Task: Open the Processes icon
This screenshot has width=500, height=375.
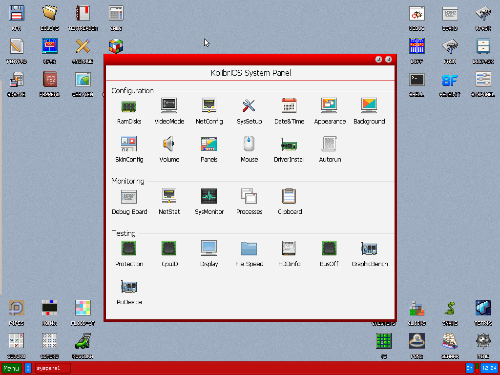Action: 249,196
